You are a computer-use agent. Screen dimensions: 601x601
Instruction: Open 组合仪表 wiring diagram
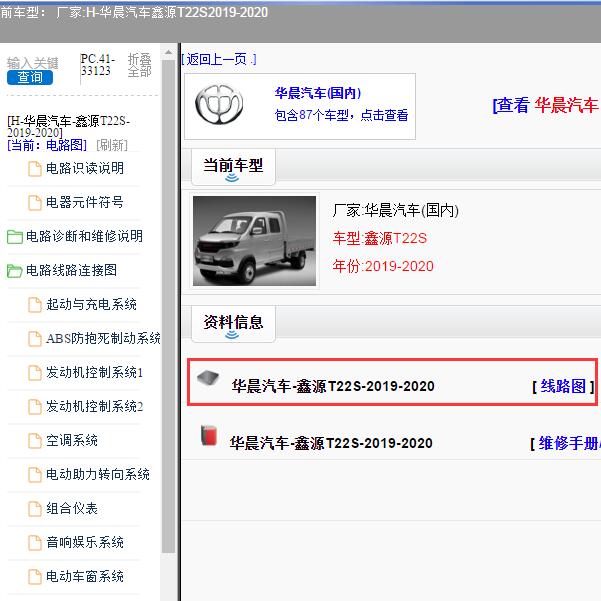[x=72, y=509]
